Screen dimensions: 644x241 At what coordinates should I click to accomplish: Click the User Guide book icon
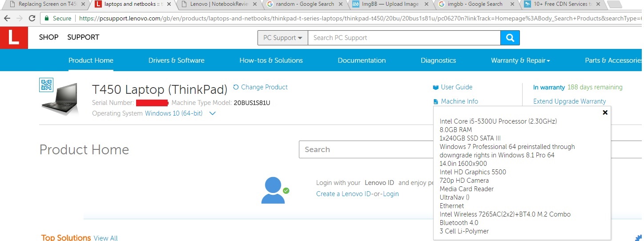[x=435, y=88]
